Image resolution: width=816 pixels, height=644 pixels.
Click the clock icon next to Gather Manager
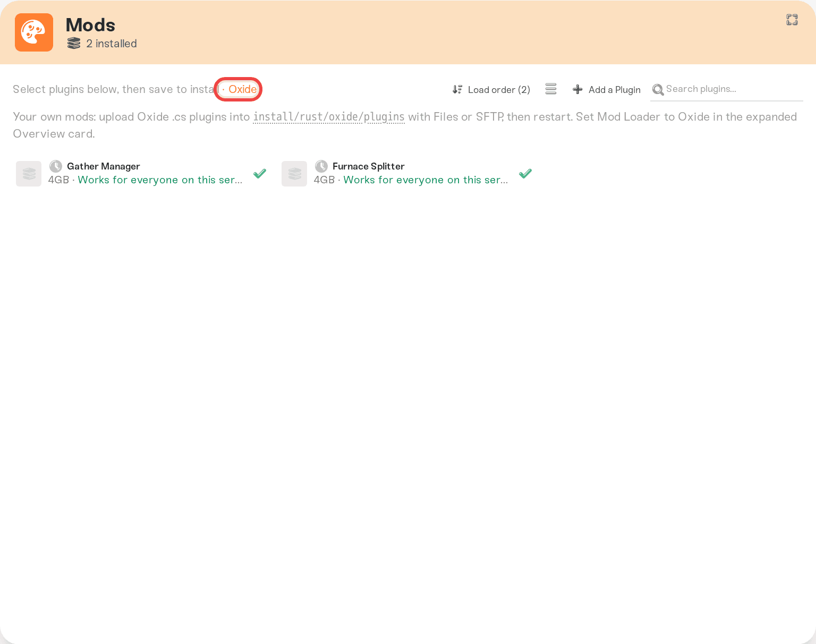tap(56, 166)
